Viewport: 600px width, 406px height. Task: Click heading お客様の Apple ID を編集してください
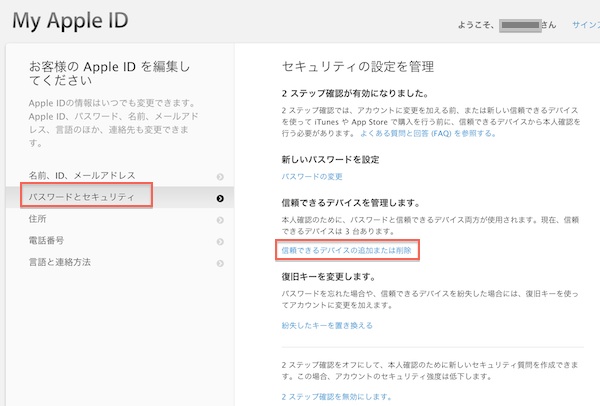[x=109, y=73]
